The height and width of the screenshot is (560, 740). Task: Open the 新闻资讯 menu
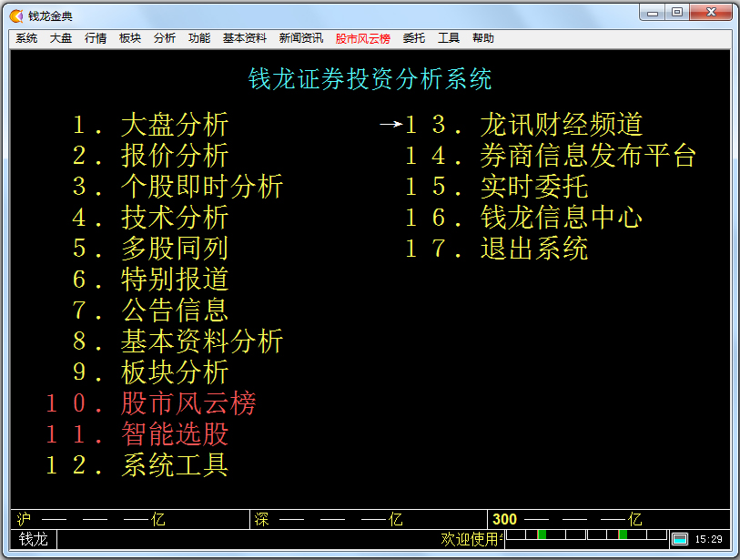[300, 37]
